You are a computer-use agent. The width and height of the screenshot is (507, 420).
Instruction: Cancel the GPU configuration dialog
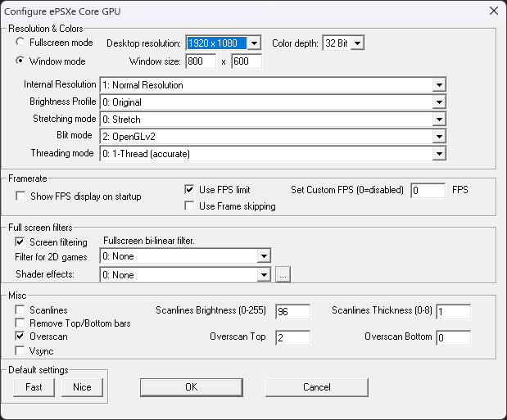click(317, 387)
